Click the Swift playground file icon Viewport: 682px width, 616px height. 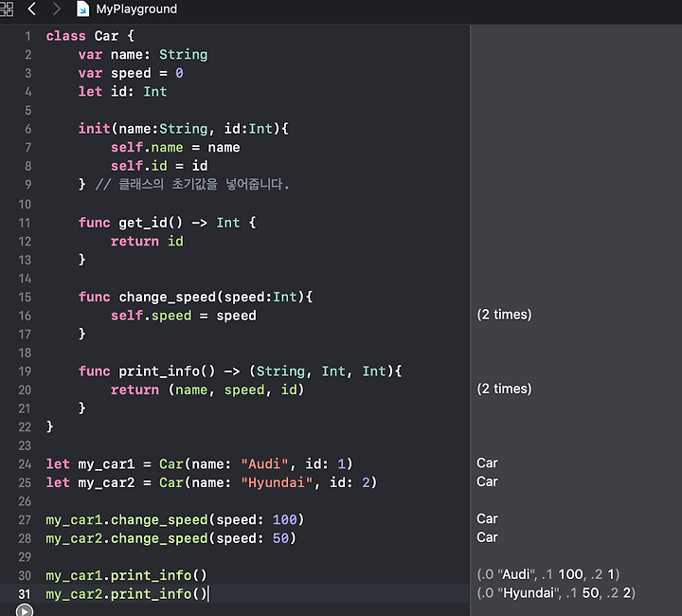tap(82, 9)
